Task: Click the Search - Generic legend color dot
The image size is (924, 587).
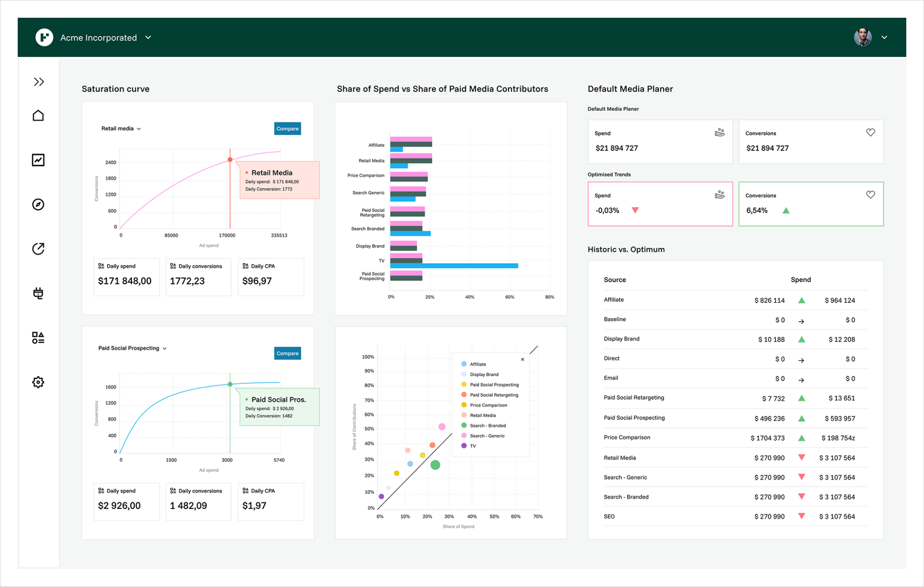Action: click(463, 435)
